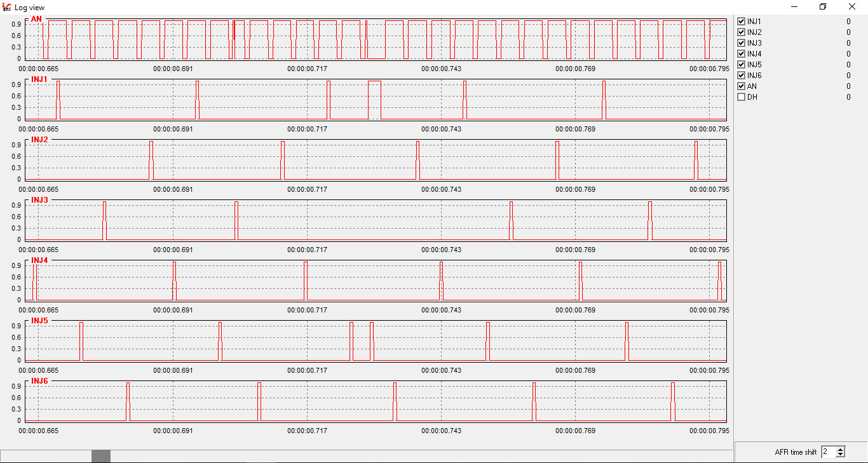
Task: Click scrollbar track right of the thumb
Action: (422, 456)
